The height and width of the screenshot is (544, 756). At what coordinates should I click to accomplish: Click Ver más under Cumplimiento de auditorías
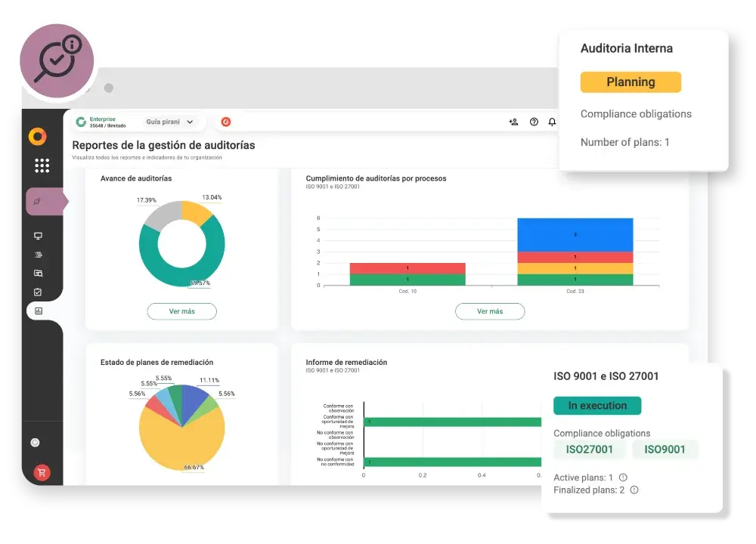point(489,311)
